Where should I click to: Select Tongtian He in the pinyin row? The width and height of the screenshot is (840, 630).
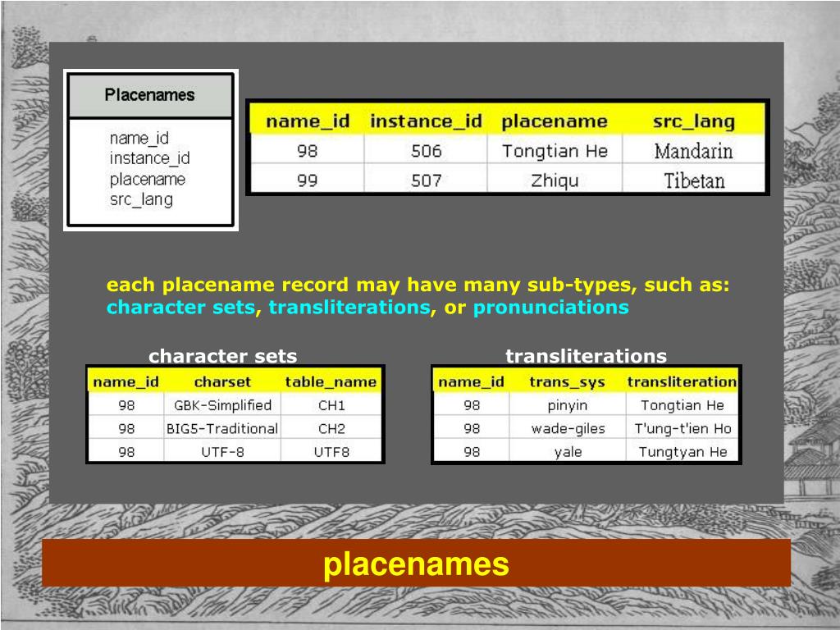(682, 405)
